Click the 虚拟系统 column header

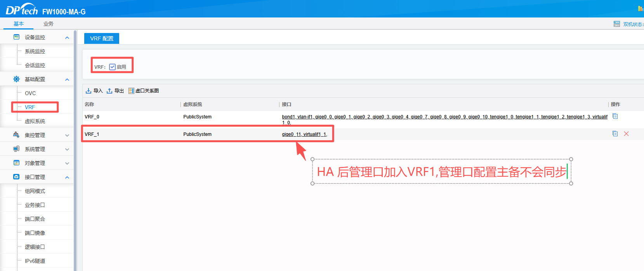pyautogui.click(x=193, y=104)
